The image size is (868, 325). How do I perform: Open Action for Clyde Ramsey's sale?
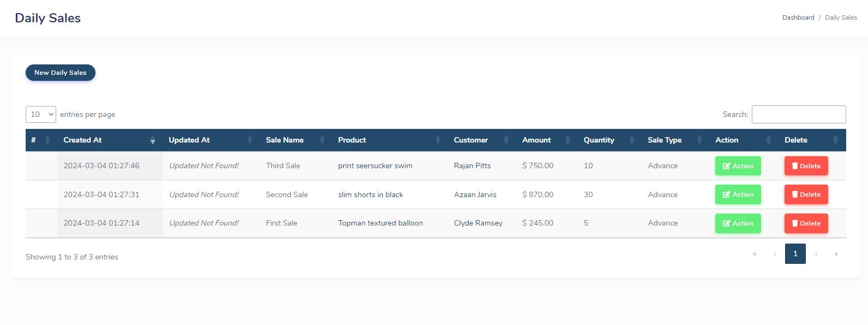point(738,223)
